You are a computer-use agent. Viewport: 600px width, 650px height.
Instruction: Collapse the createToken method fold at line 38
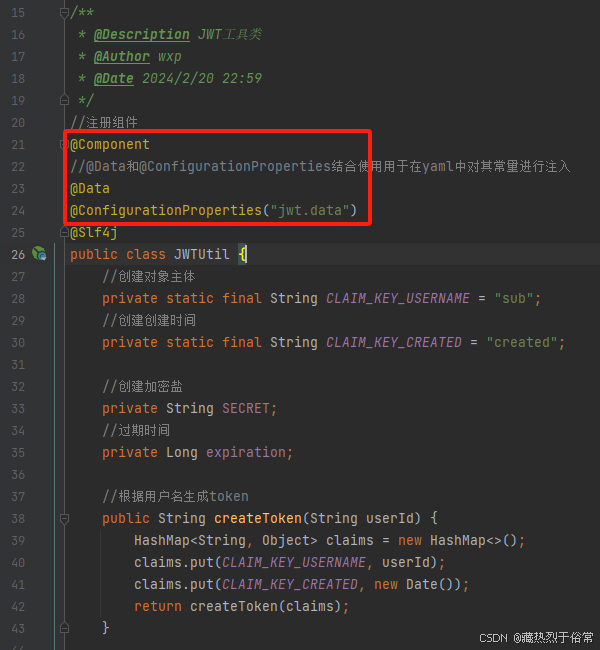pyautogui.click(x=64, y=518)
